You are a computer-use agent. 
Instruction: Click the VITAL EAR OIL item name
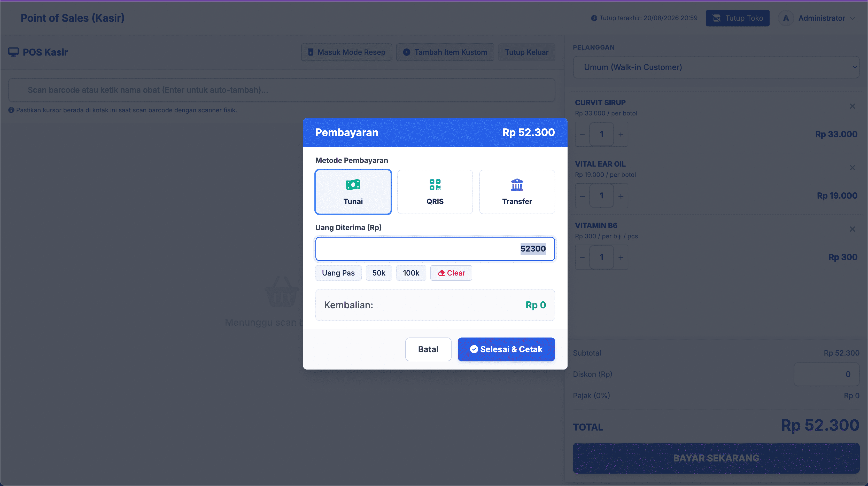pyautogui.click(x=600, y=164)
